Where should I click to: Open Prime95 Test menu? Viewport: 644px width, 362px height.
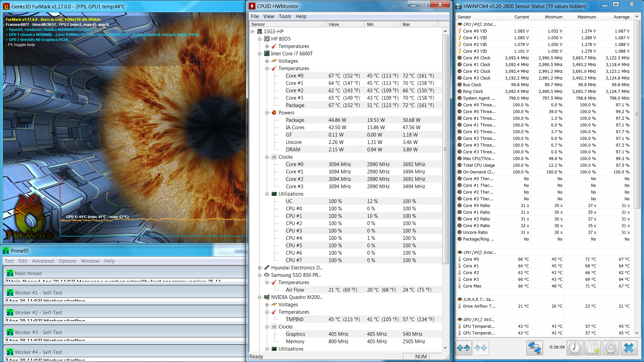coord(9,261)
